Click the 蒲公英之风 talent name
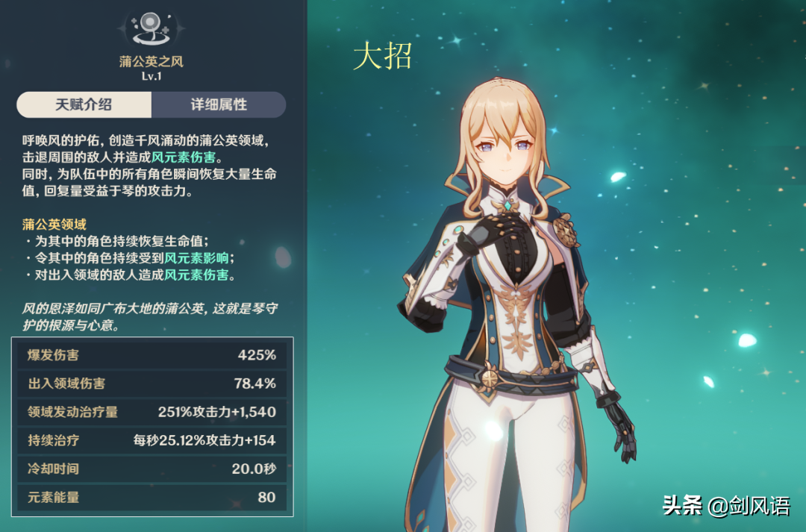 click(x=151, y=62)
